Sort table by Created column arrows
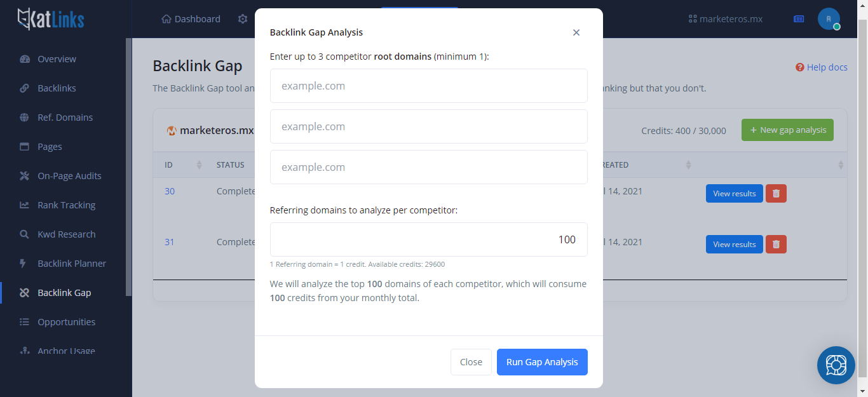This screenshot has width=868, height=397. 688,165
